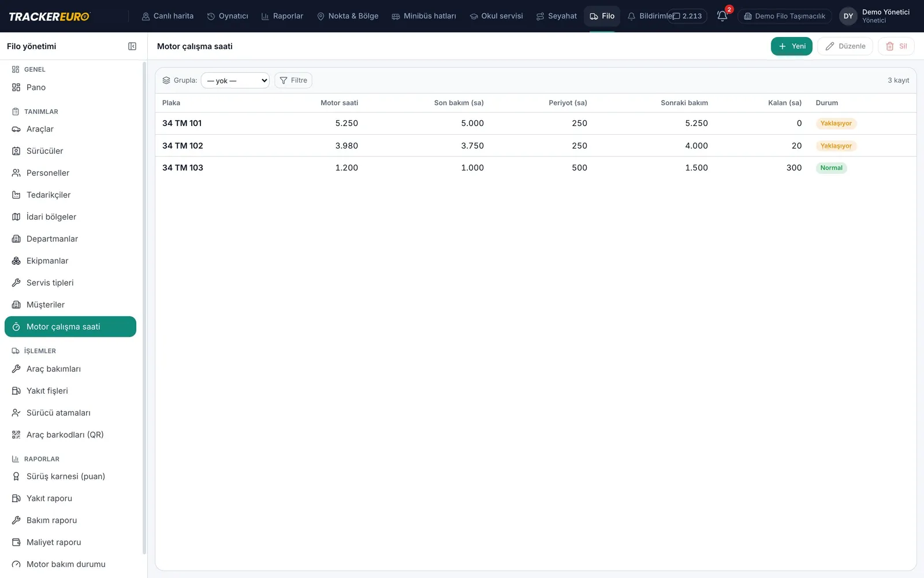This screenshot has width=924, height=578.
Task: Open Okul servisi tab
Action: point(496,16)
